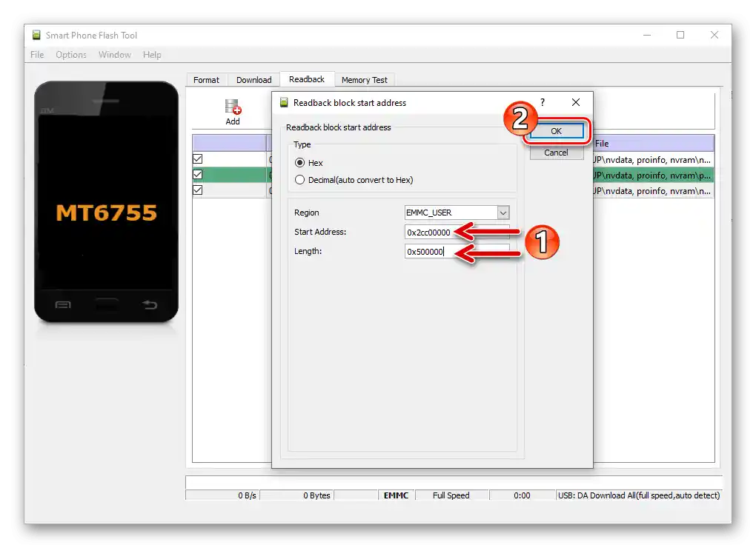Minimize the Smart Phone Flash Tool window

click(647, 35)
